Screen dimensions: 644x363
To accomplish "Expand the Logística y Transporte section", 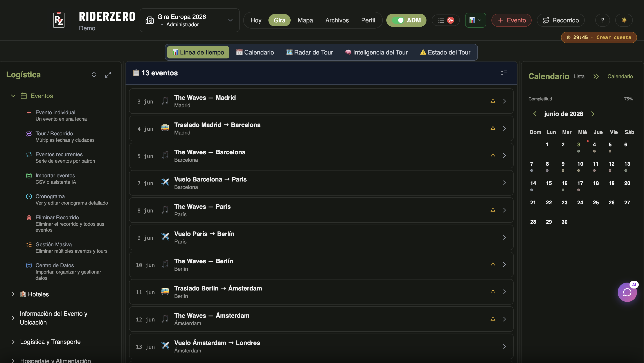I will point(13,342).
